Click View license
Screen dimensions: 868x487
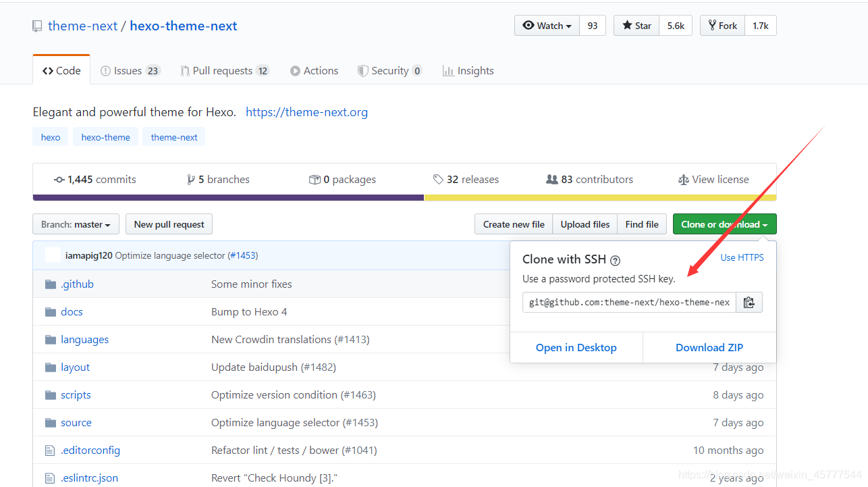(713, 180)
